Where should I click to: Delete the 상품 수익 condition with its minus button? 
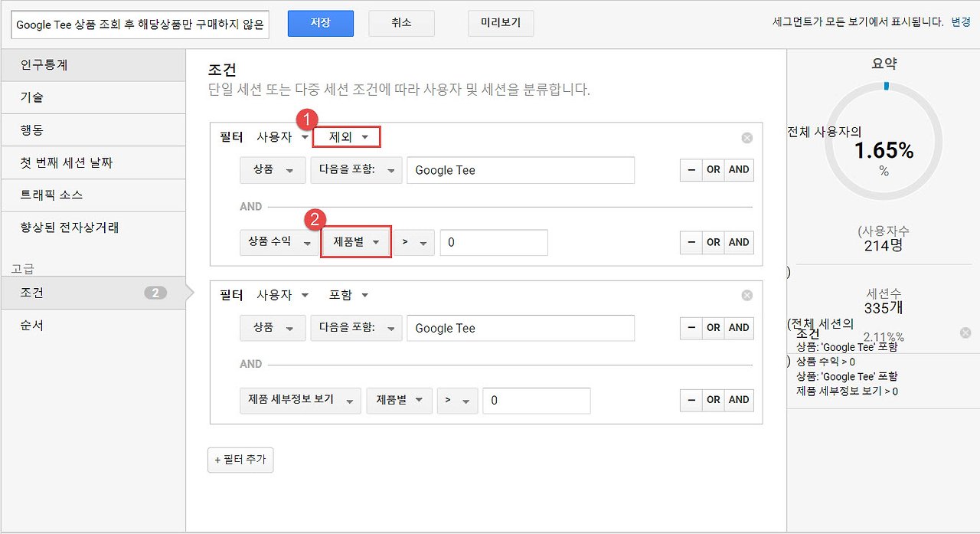(691, 242)
